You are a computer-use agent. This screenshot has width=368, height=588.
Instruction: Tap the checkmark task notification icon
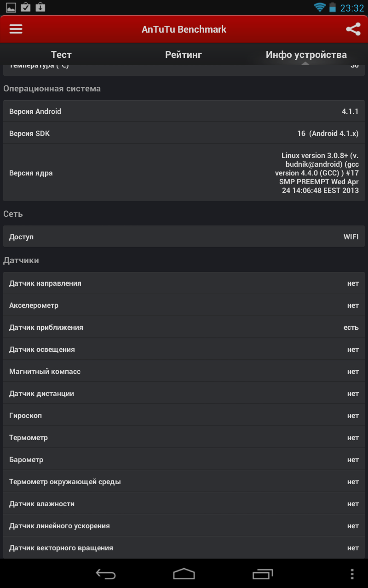click(26, 7)
